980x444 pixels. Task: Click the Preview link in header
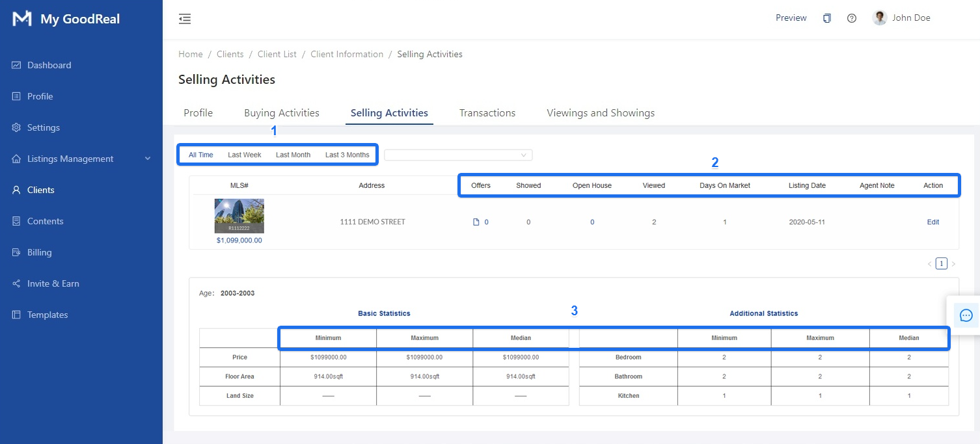(791, 18)
